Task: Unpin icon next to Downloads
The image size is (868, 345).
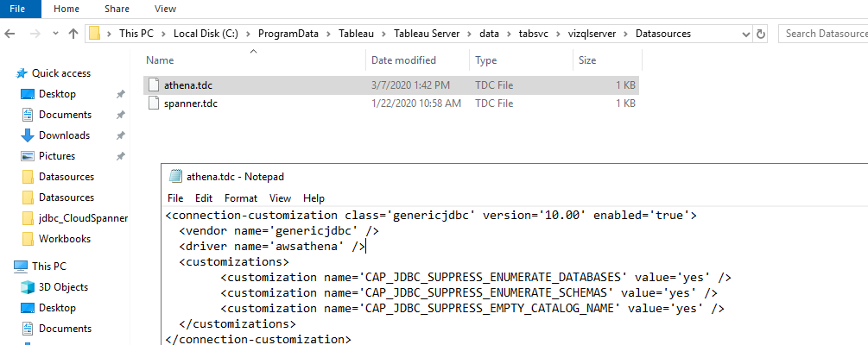Action: point(120,135)
